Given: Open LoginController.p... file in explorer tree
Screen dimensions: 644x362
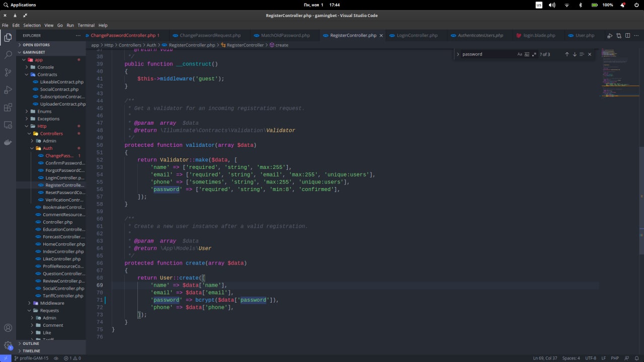Looking at the screenshot, I should tap(64, 177).
